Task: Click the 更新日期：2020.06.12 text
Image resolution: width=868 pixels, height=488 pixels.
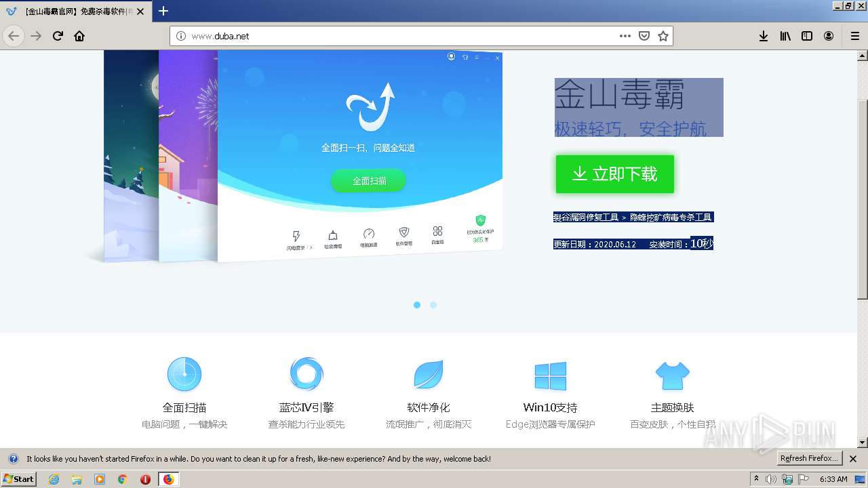Action: point(595,244)
